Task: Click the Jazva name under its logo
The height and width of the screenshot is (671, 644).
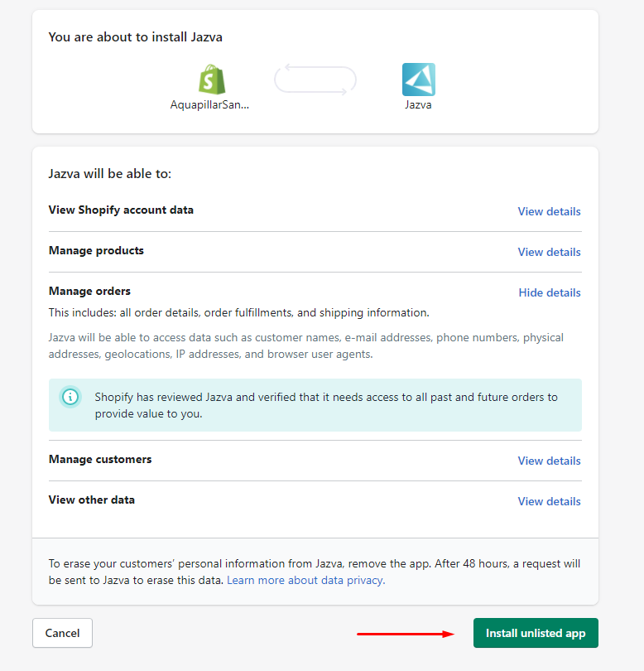Action: click(x=418, y=105)
